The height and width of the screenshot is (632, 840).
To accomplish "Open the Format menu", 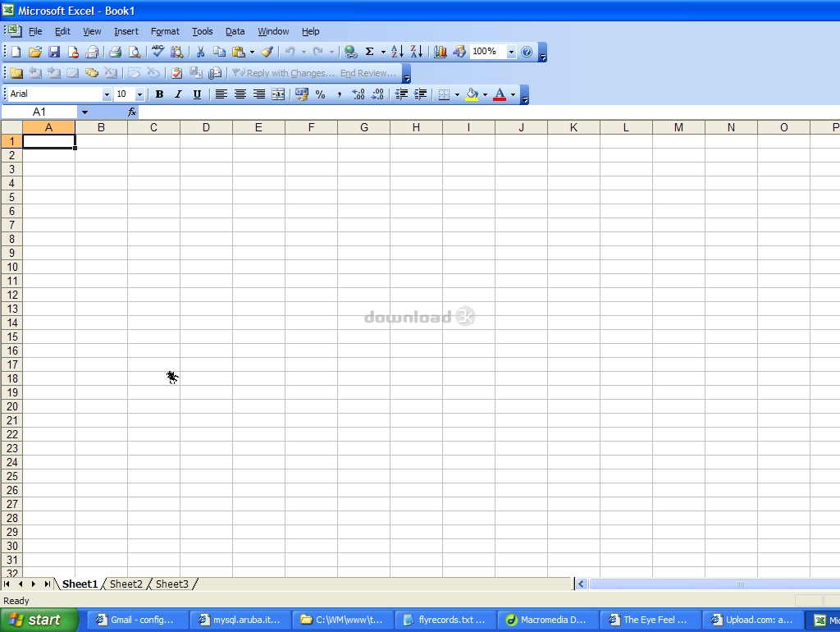I will pyautogui.click(x=165, y=31).
